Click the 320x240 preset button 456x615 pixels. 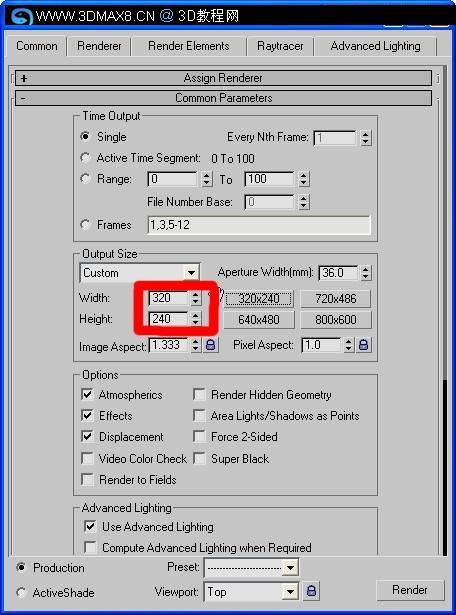pos(258,299)
